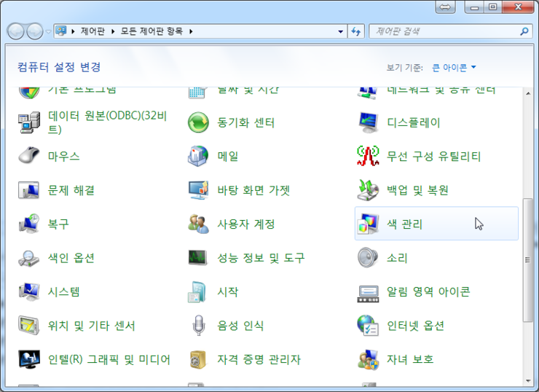Open the 문제 해결 icon

29,190
